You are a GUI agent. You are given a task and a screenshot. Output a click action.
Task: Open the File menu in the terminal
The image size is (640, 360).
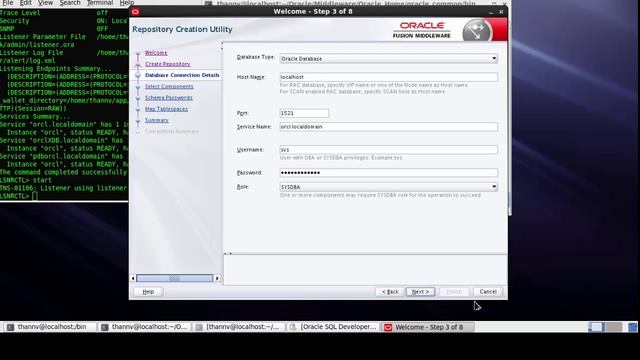tap(8, 2)
